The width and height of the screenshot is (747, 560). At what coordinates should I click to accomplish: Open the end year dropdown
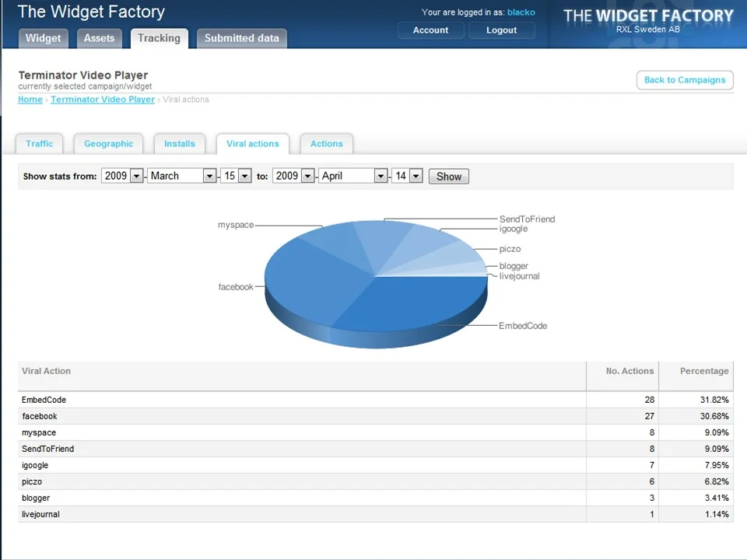click(293, 177)
